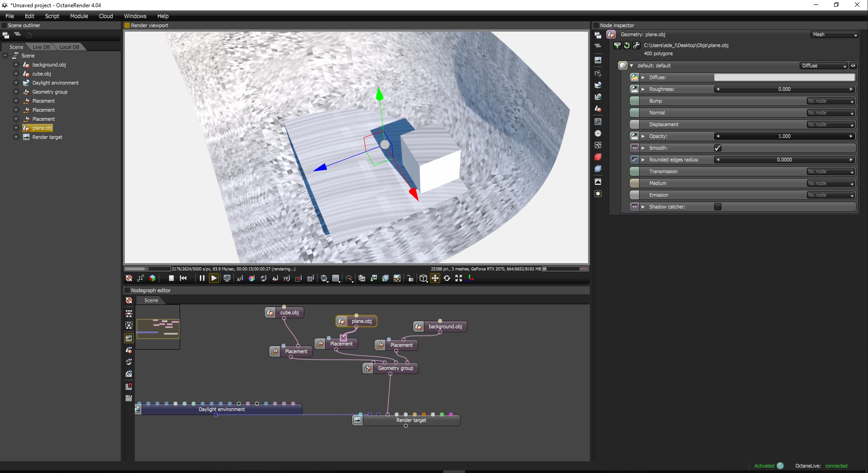Toggle the world axis gizmo icon
Viewport: 868px width, 473px height.
click(x=470, y=279)
